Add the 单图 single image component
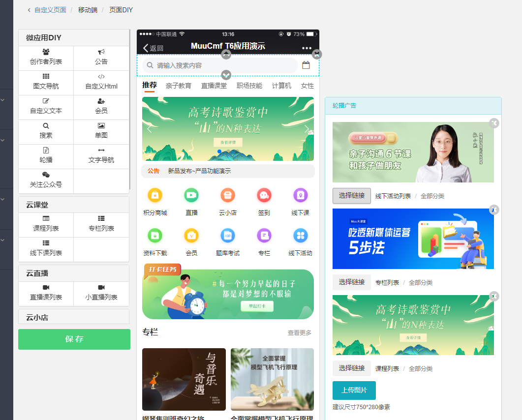 click(101, 132)
